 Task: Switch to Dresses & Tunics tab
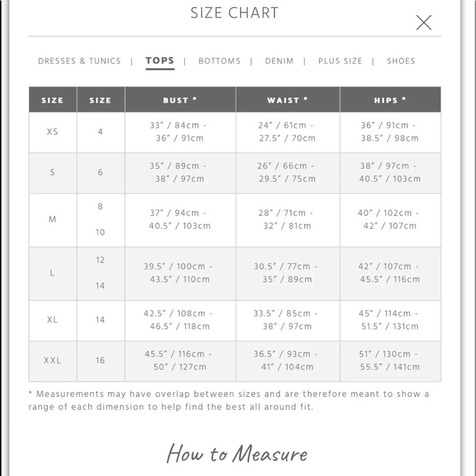click(79, 61)
